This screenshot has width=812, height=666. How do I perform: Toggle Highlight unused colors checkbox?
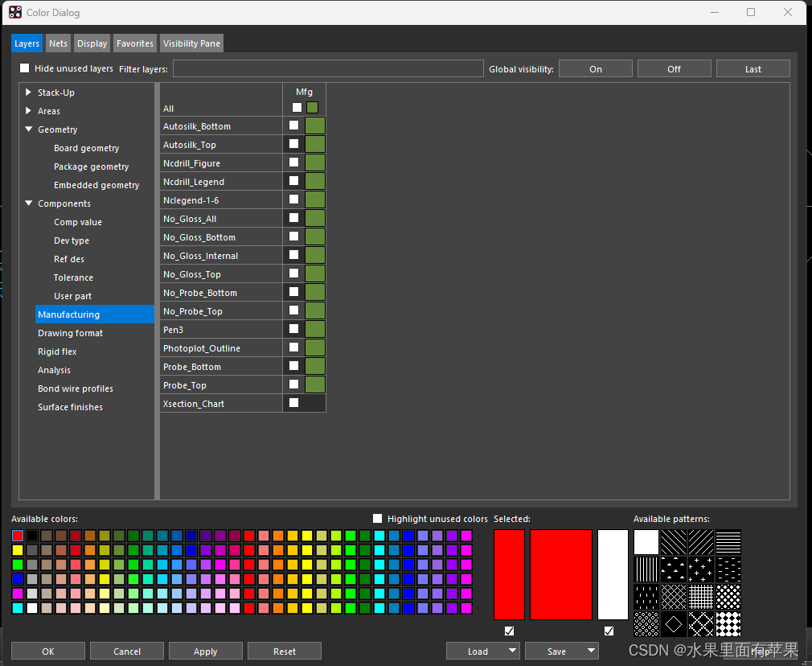tap(378, 519)
